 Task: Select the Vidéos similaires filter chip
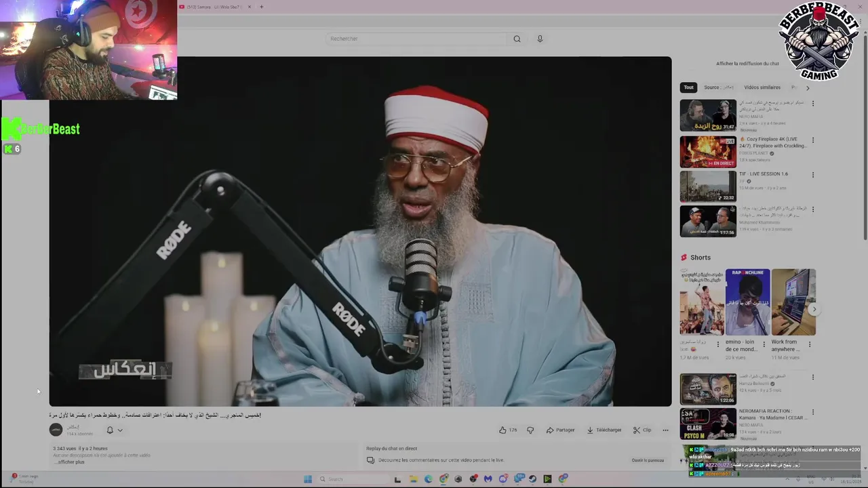(x=762, y=87)
